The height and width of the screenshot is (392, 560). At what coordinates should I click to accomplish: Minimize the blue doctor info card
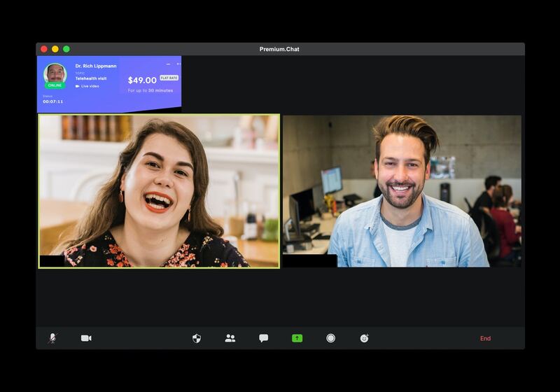(168, 64)
